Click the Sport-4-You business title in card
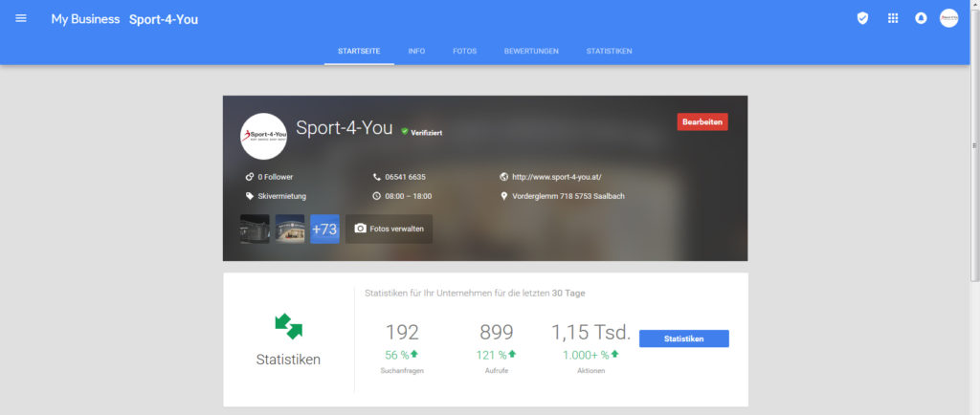This screenshot has height=415, width=980. [344, 128]
